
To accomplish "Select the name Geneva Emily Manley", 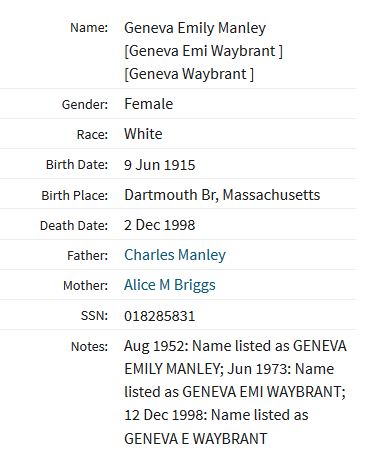I will pyautogui.click(x=195, y=28).
